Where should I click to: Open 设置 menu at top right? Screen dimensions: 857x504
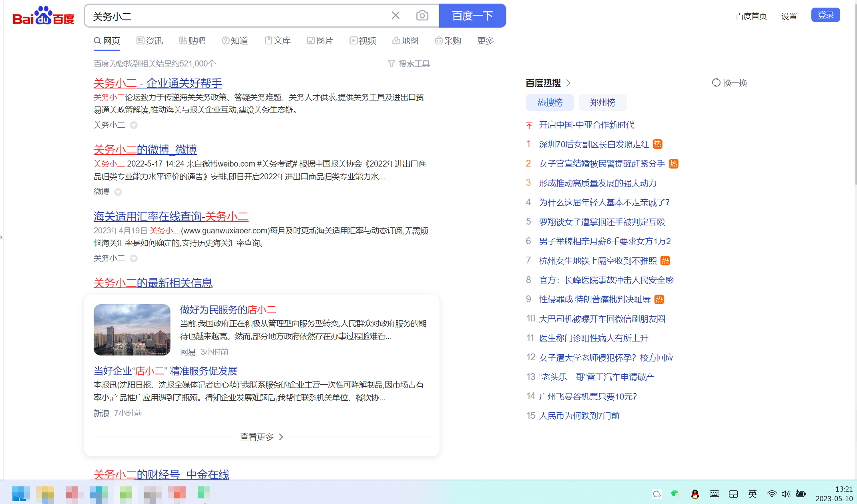789,16
